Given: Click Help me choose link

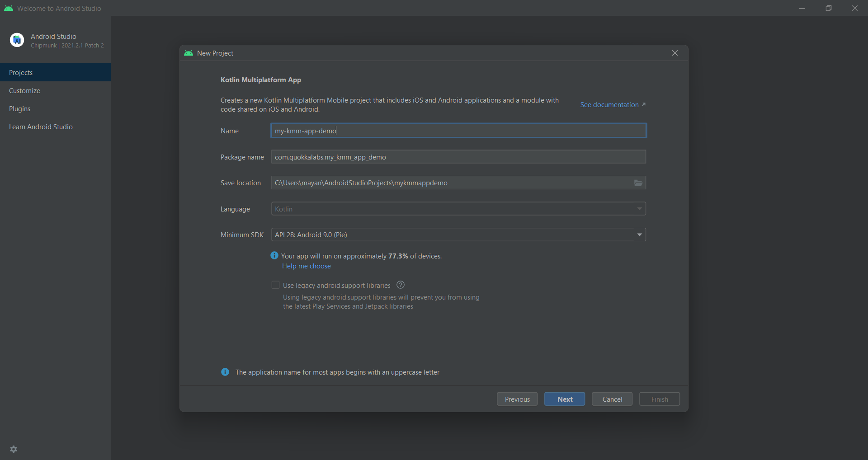Looking at the screenshot, I should click(307, 266).
